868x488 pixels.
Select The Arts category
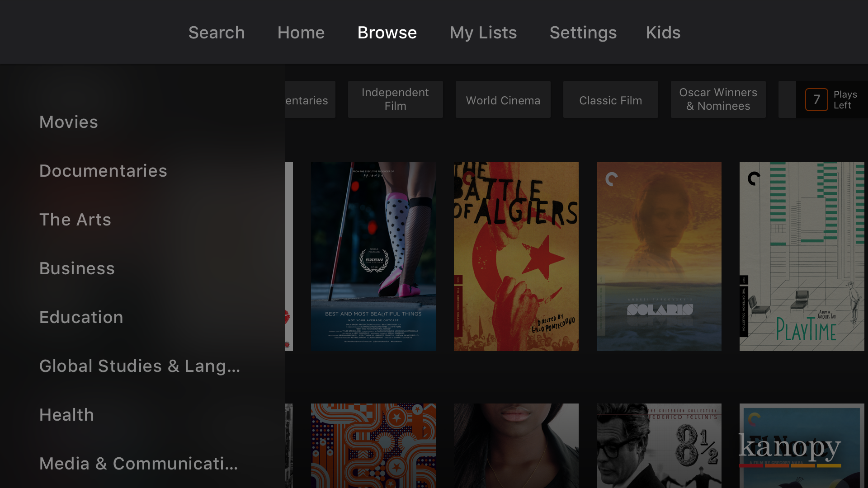click(75, 220)
